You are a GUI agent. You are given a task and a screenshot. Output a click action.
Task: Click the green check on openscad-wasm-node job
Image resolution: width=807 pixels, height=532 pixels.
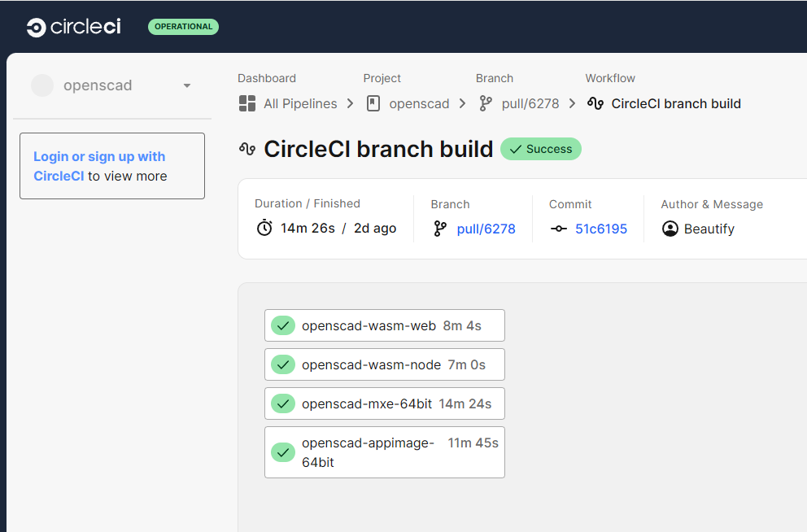coord(283,364)
